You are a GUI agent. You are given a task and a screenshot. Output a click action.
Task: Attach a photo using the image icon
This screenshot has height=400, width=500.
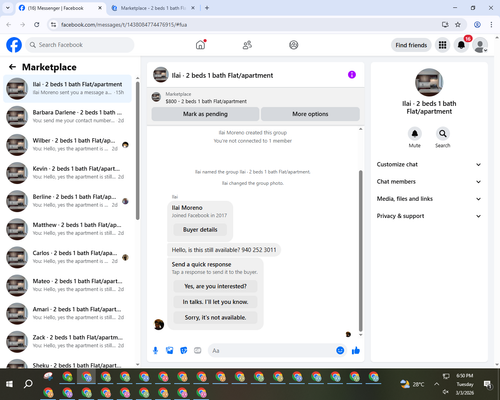pos(170,350)
